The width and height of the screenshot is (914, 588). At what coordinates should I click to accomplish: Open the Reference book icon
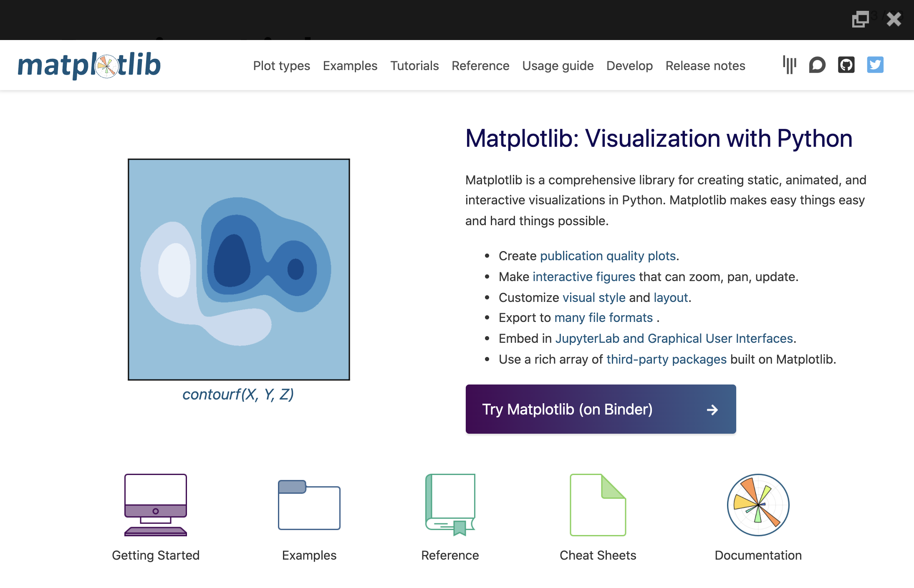pos(450,505)
